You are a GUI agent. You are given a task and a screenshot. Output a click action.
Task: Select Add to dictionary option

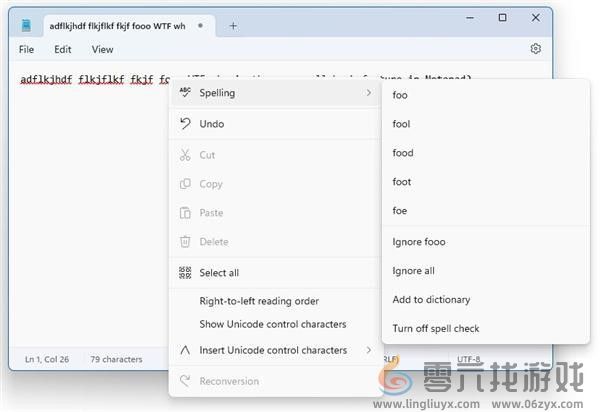(x=431, y=299)
